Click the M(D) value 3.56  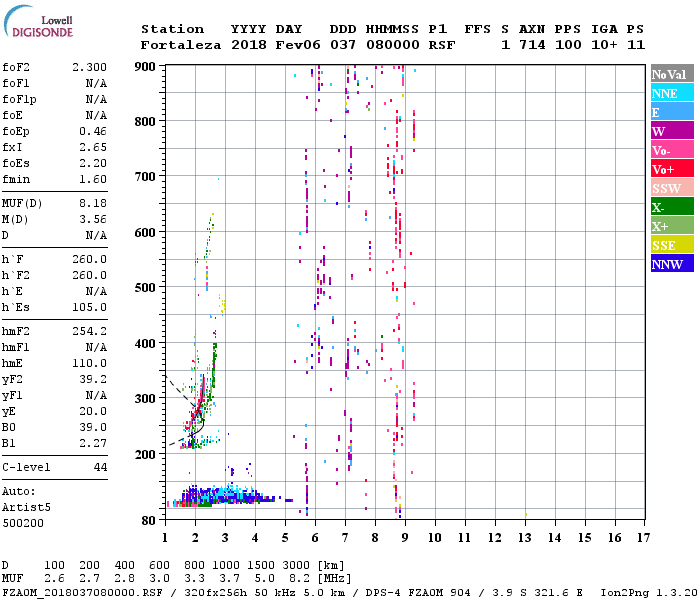tap(93, 220)
